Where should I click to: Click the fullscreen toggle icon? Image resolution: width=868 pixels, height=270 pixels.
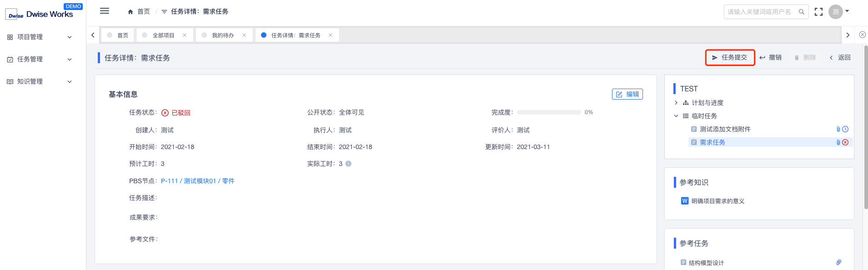pyautogui.click(x=818, y=12)
